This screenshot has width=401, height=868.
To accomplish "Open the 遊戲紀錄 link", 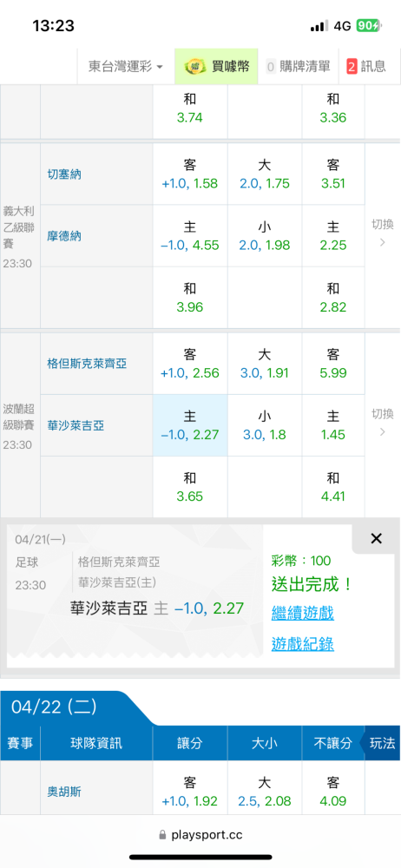I will (302, 644).
